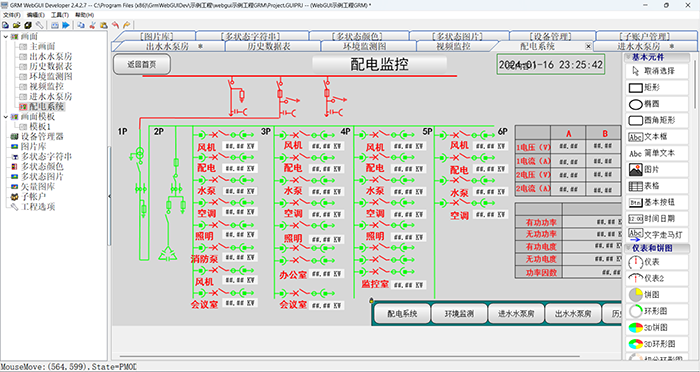
Task: Select the 饼图 pie chart element
Action: point(657,295)
